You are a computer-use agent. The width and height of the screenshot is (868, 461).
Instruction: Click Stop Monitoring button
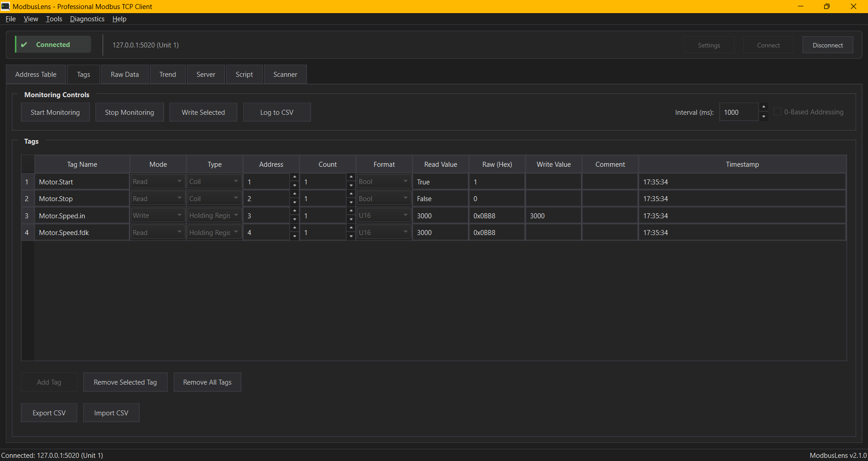tap(129, 112)
